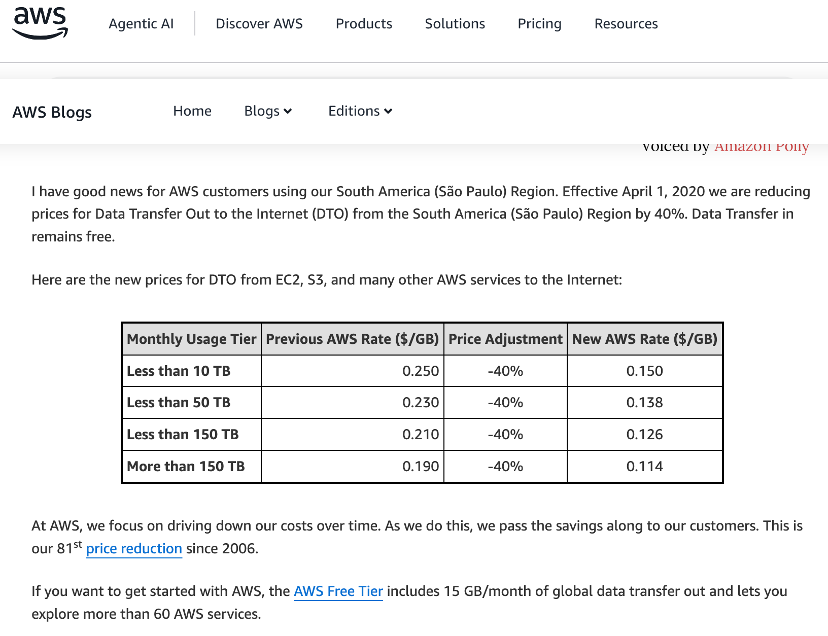Open the Resources navigation item
The width and height of the screenshot is (828, 636).
pos(626,24)
